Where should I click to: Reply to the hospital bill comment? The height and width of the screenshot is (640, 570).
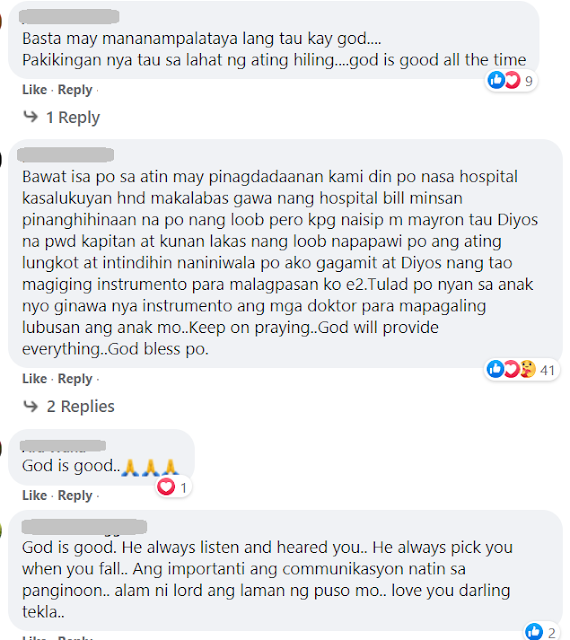coord(75,378)
